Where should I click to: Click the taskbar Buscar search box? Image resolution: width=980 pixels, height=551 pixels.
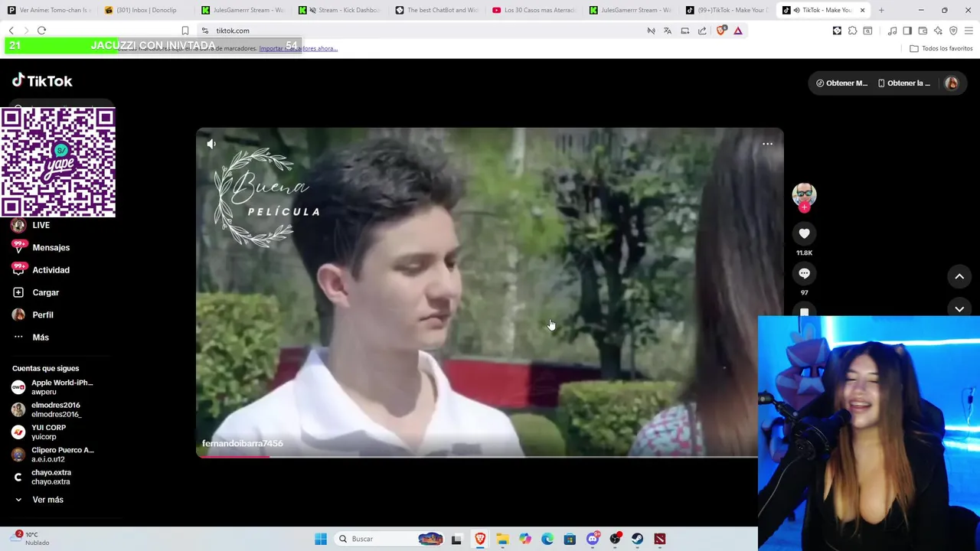[390, 539]
